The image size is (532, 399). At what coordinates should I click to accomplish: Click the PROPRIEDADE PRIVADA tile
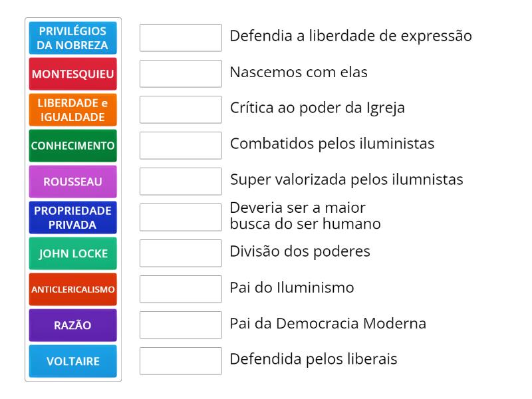pos(72,217)
